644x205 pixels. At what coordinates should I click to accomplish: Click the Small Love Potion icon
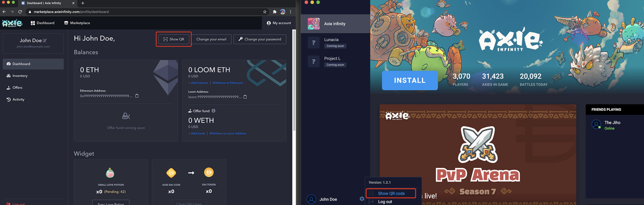[110, 173]
